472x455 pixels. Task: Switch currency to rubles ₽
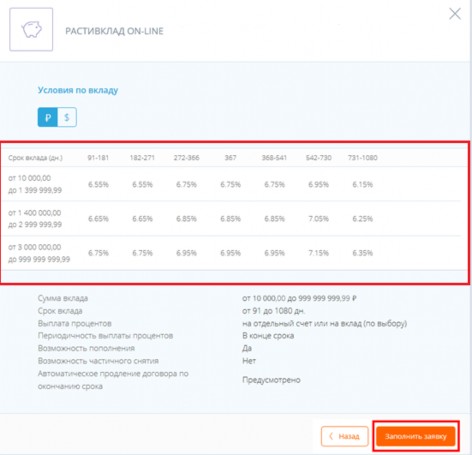click(48, 117)
